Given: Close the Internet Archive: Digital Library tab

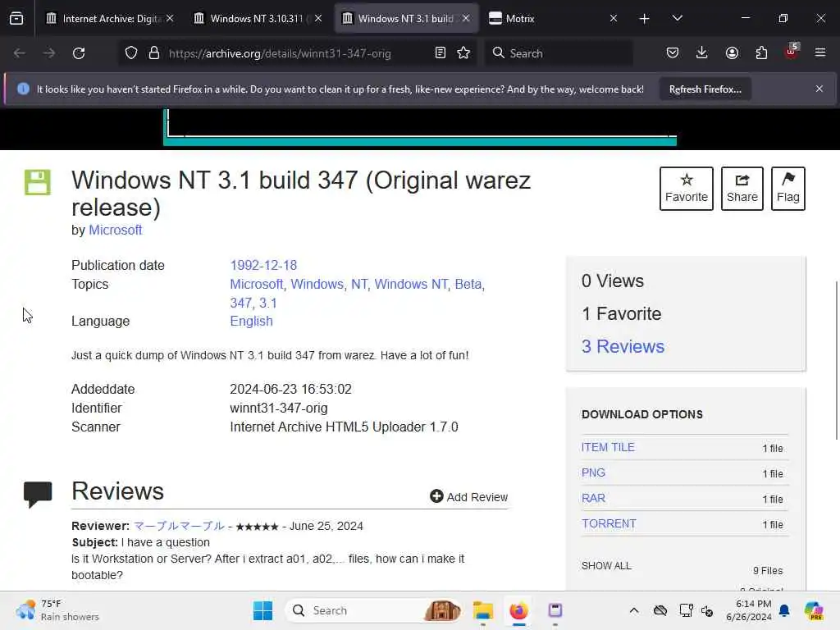Looking at the screenshot, I should click(170, 19).
